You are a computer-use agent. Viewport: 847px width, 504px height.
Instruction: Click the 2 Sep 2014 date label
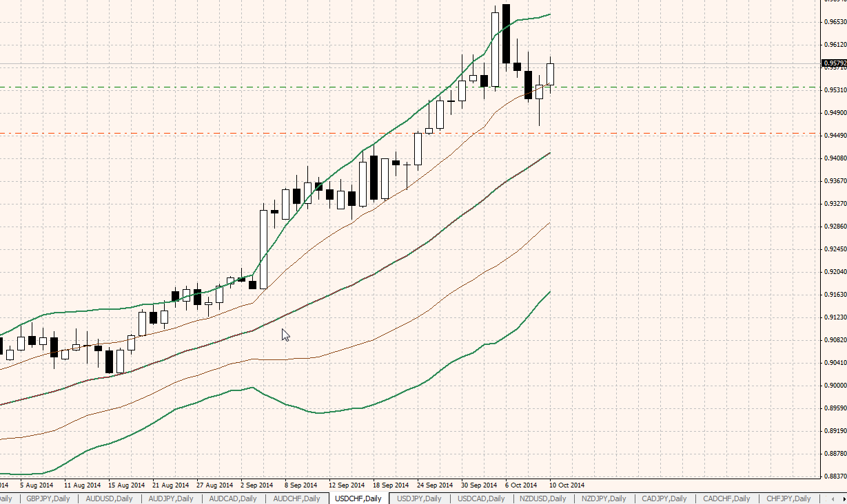point(257,485)
